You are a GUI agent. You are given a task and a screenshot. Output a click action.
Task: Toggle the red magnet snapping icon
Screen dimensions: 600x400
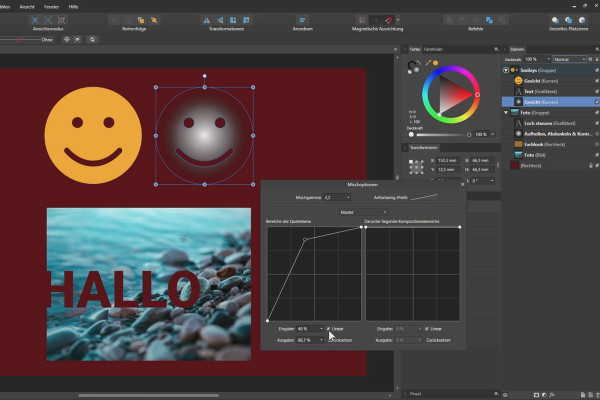click(x=388, y=20)
